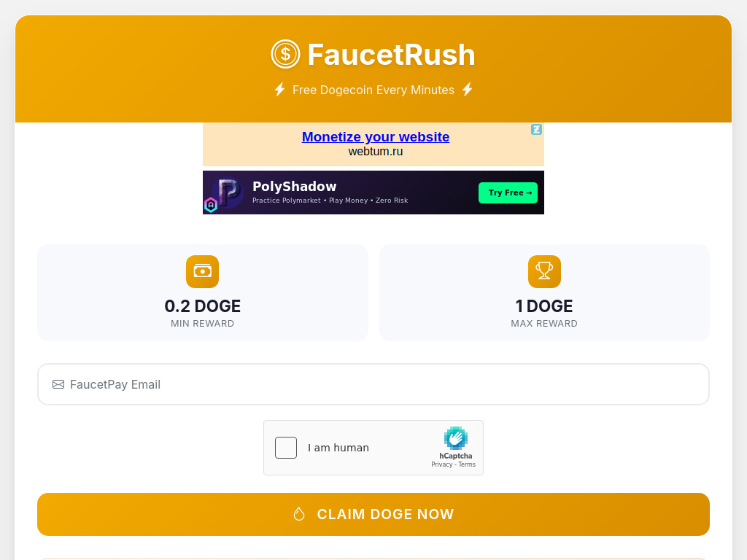Click the FaucetRush coin logo icon
Viewport: 747px width, 560px height.
tap(285, 54)
